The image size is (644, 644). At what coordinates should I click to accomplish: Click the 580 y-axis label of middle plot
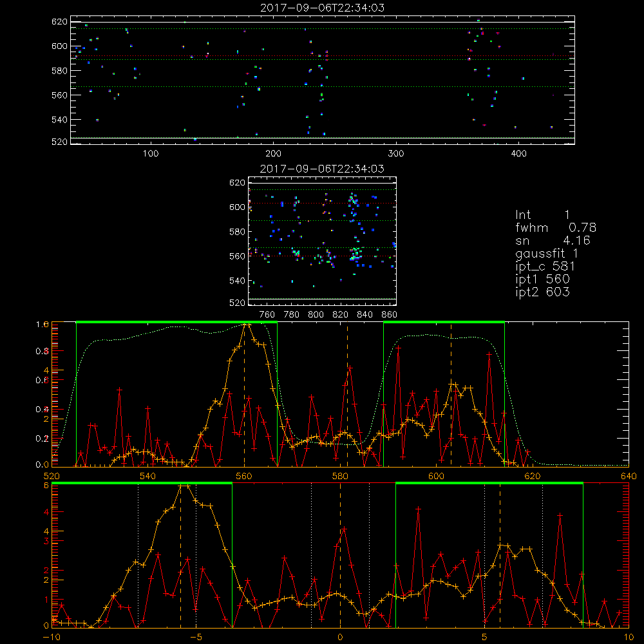tap(237, 232)
